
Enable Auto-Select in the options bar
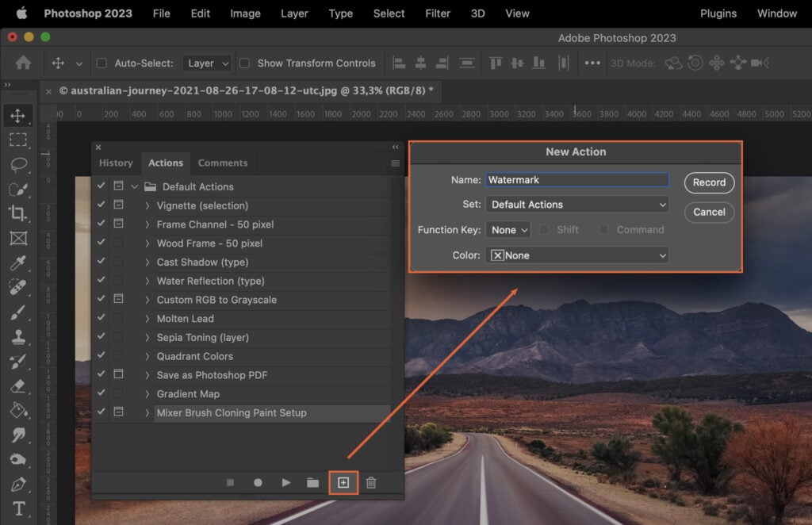(100, 63)
